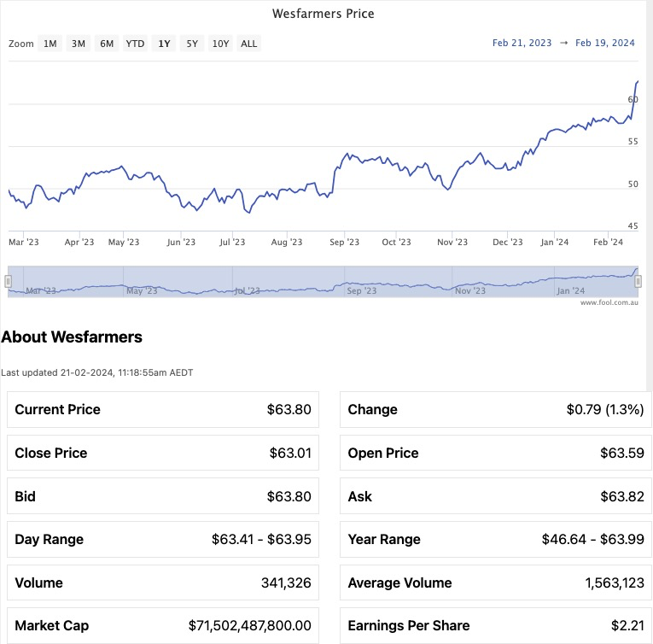Grab the left navigator range handle

tap(8, 282)
